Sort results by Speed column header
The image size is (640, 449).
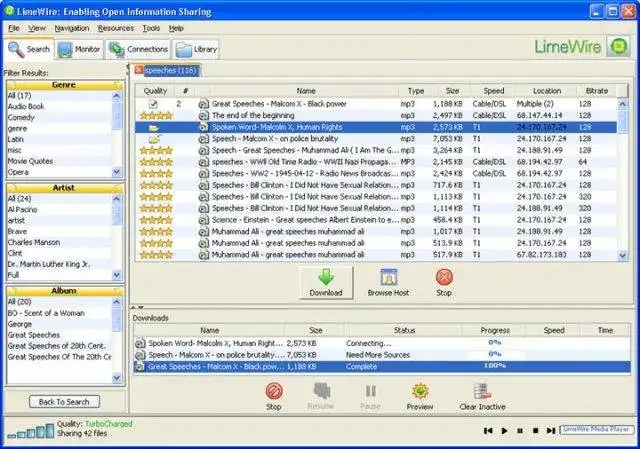click(493, 91)
